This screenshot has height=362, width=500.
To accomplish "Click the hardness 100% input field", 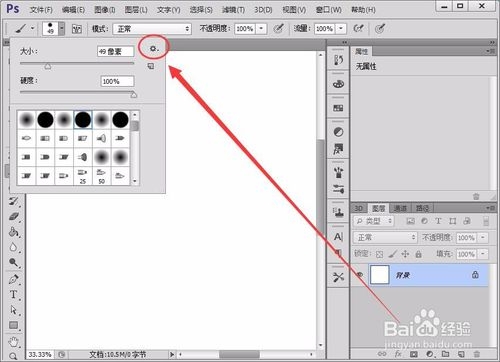I will pos(117,81).
